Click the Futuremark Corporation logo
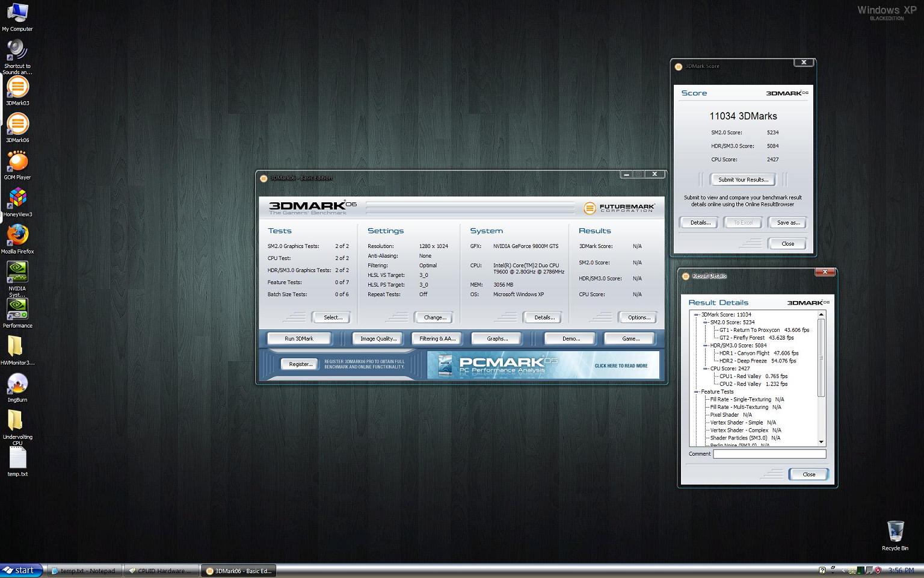This screenshot has width=924, height=578. point(618,208)
